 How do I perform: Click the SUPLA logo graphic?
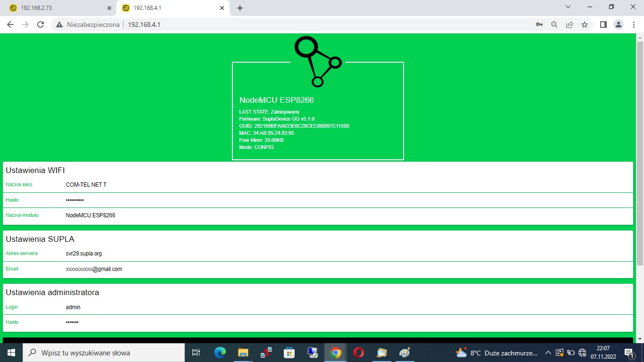click(317, 61)
